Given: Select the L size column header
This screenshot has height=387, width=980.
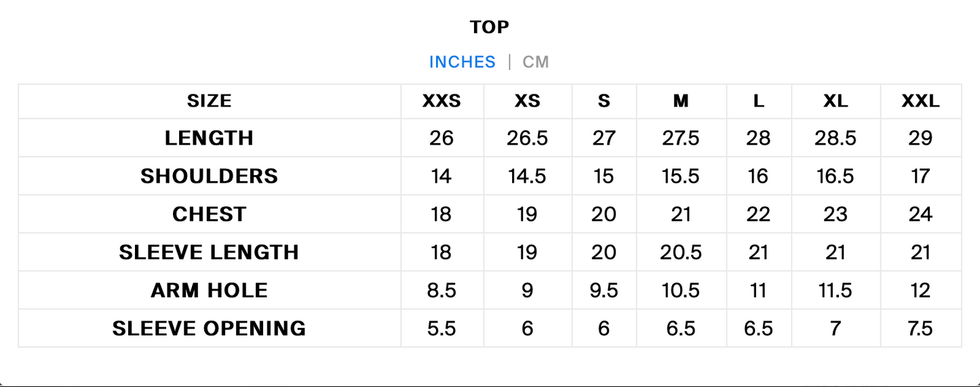Looking at the screenshot, I should pos(758,101).
